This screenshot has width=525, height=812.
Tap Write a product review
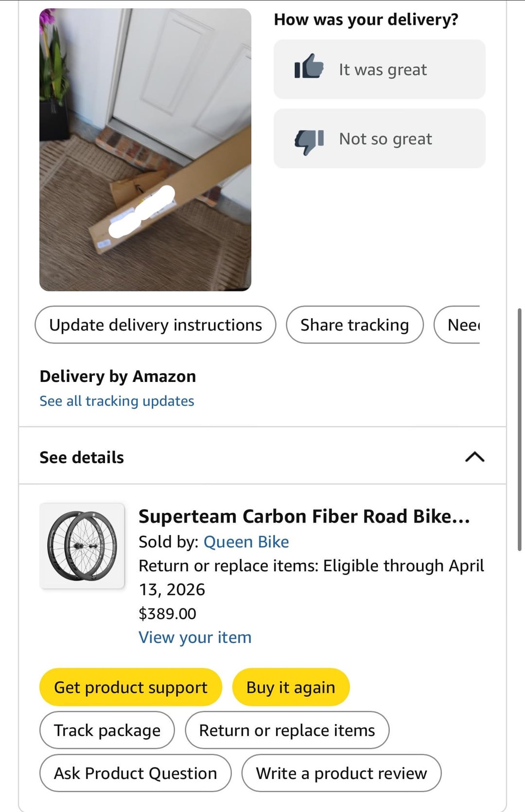click(341, 773)
